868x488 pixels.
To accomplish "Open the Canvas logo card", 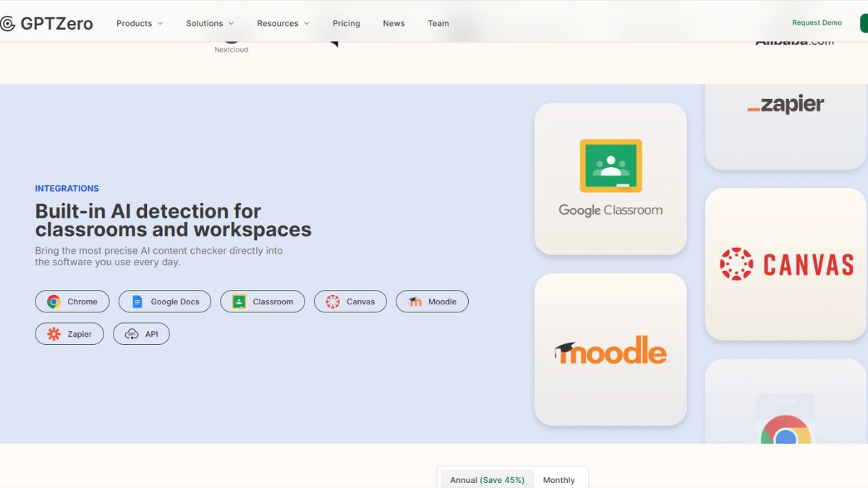I will coord(786,264).
